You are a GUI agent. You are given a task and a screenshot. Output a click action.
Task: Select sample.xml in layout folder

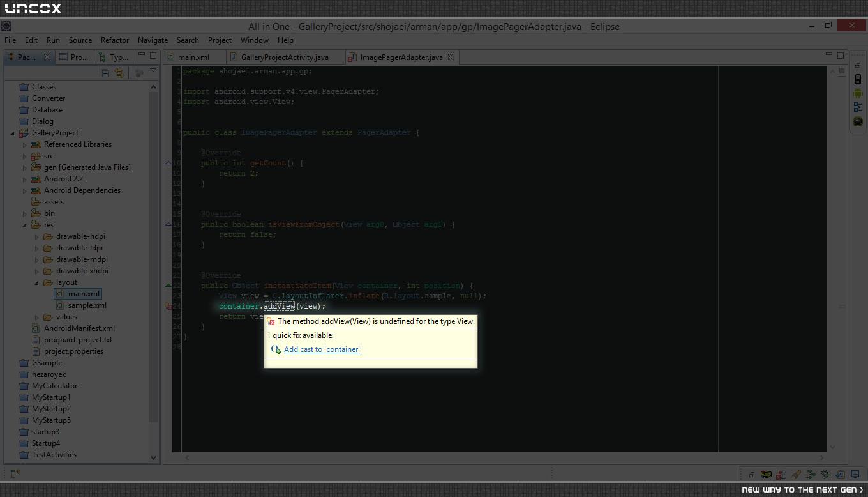coord(81,305)
